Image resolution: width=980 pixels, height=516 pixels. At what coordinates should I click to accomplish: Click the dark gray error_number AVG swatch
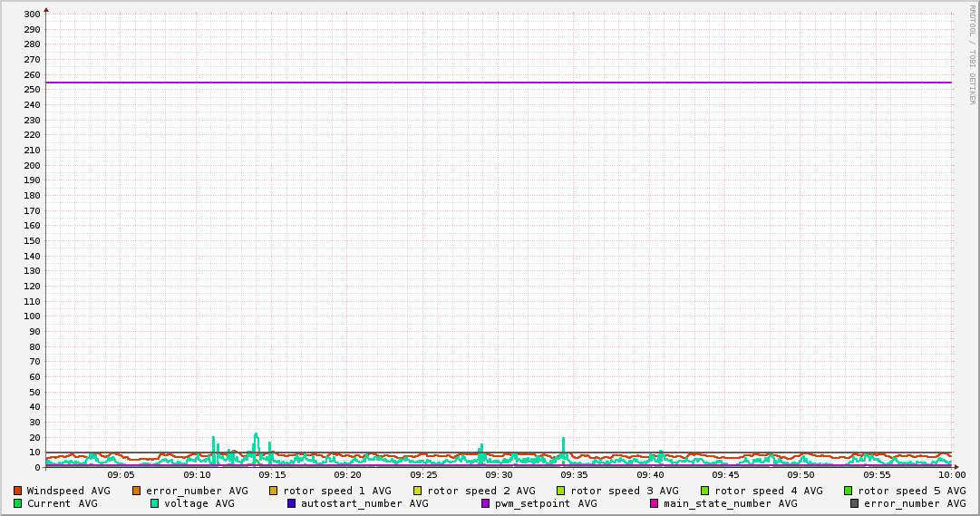(x=855, y=503)
